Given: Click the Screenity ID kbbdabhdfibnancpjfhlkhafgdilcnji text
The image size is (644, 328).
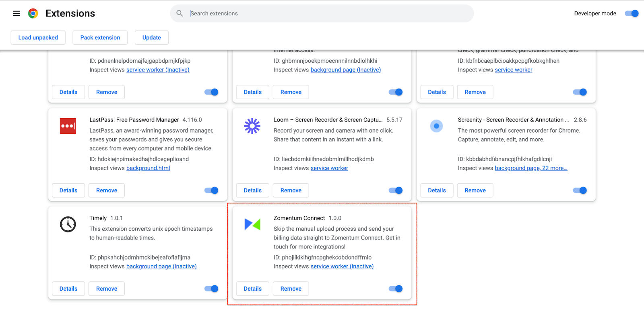Looking at the screenshot, I should tap(505, 159).
